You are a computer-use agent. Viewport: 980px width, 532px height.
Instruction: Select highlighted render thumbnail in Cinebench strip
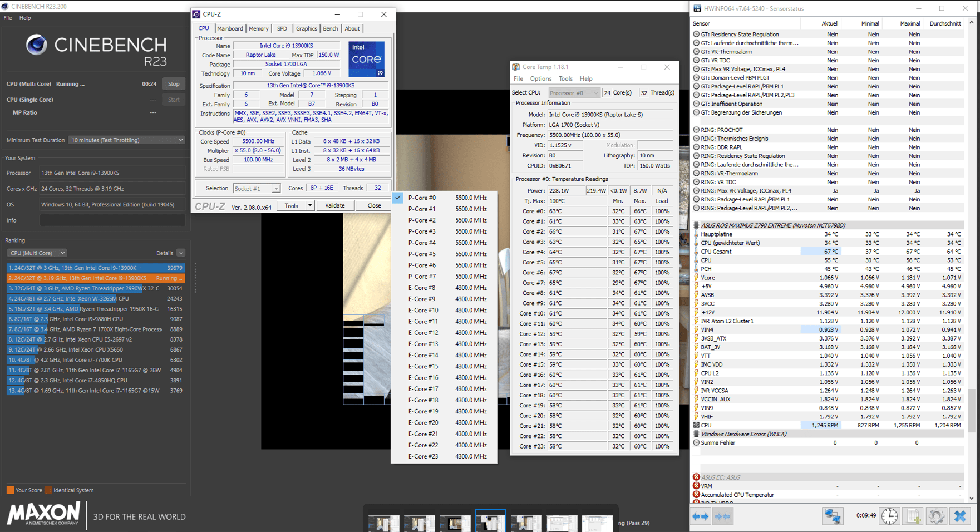[490, 521]
